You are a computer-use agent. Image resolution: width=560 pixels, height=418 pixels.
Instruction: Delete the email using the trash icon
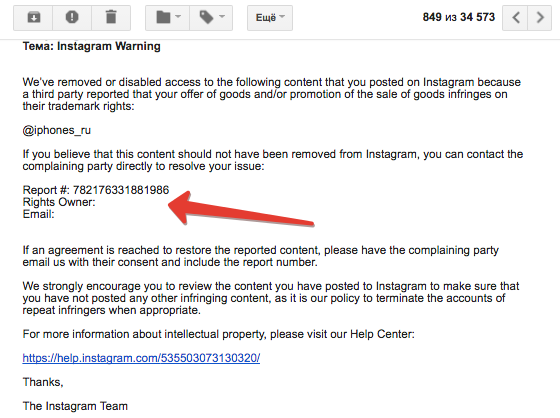point(111,18)
